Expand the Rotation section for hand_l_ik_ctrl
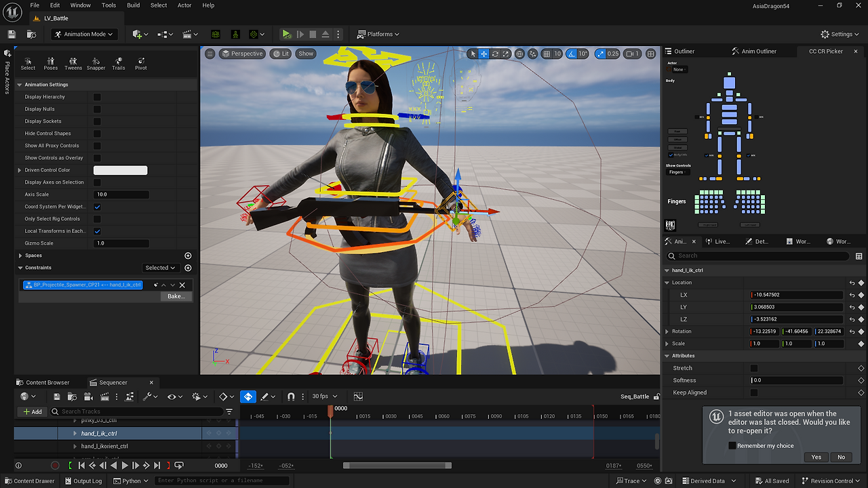The width and height of the screenshot is (868, 488). (x=666, y=331)
